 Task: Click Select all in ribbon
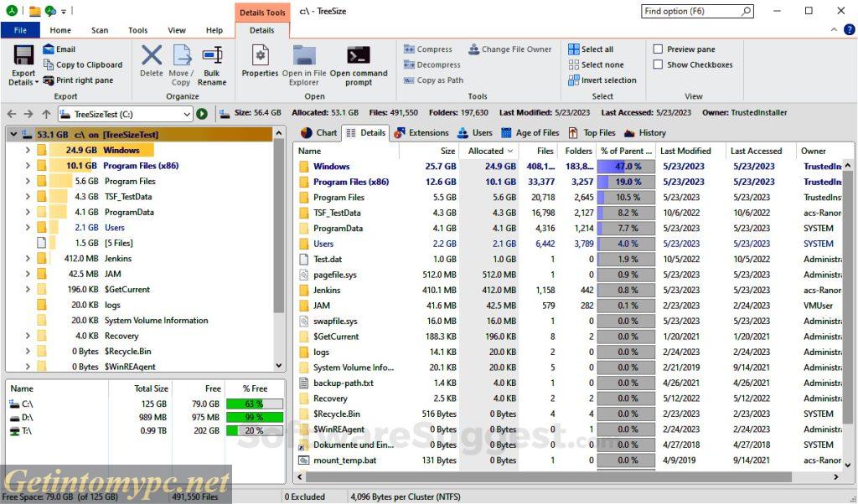coord(591,49)
